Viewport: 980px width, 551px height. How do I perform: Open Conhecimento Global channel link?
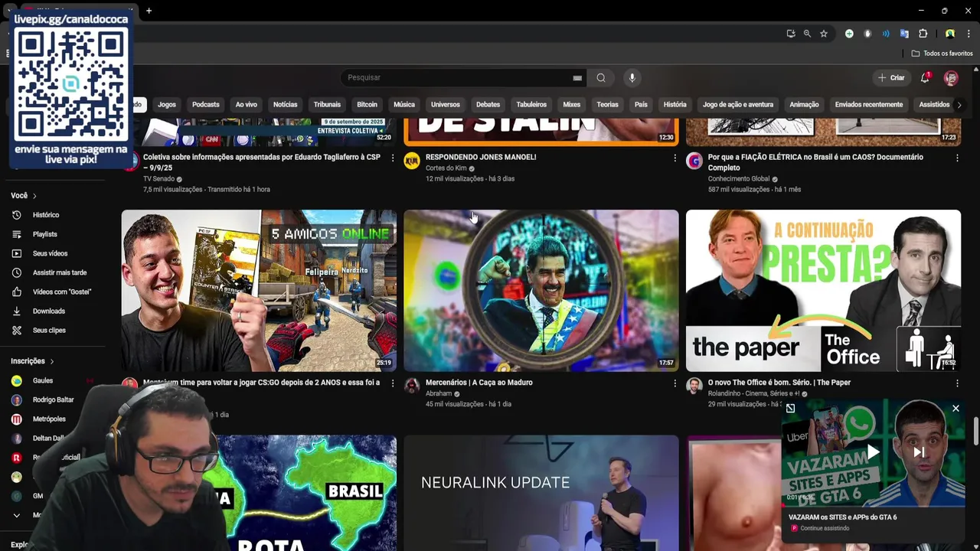click(x=738, y=179)
